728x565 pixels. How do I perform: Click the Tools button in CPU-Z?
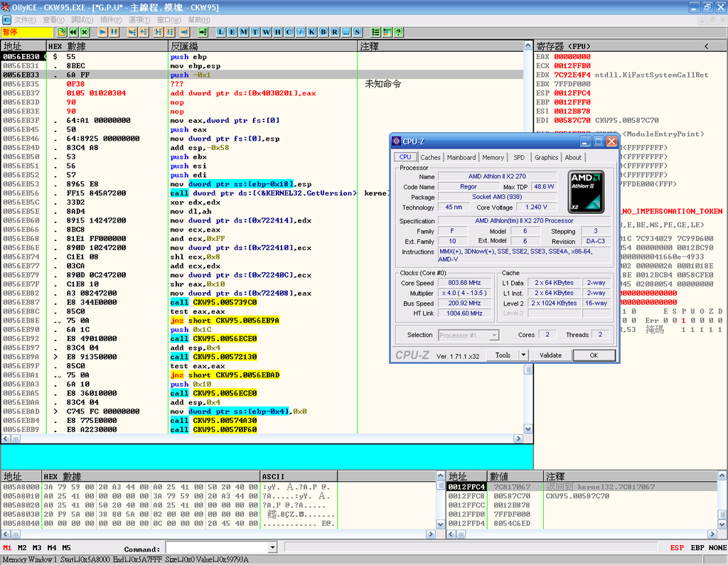tap(503, 355)
